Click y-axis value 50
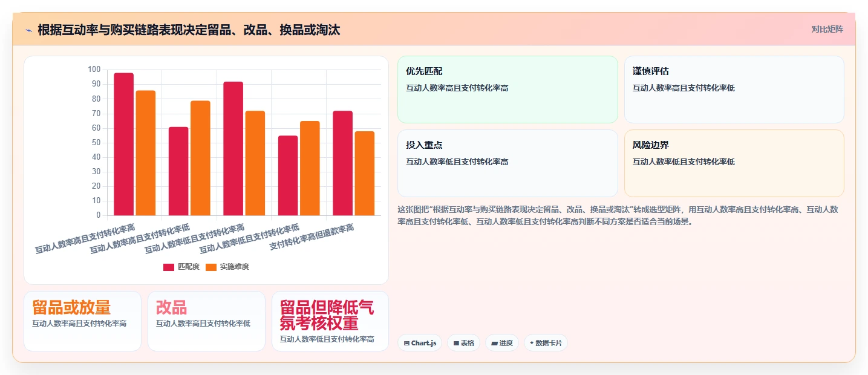868x375 pixels. [96, 143]
